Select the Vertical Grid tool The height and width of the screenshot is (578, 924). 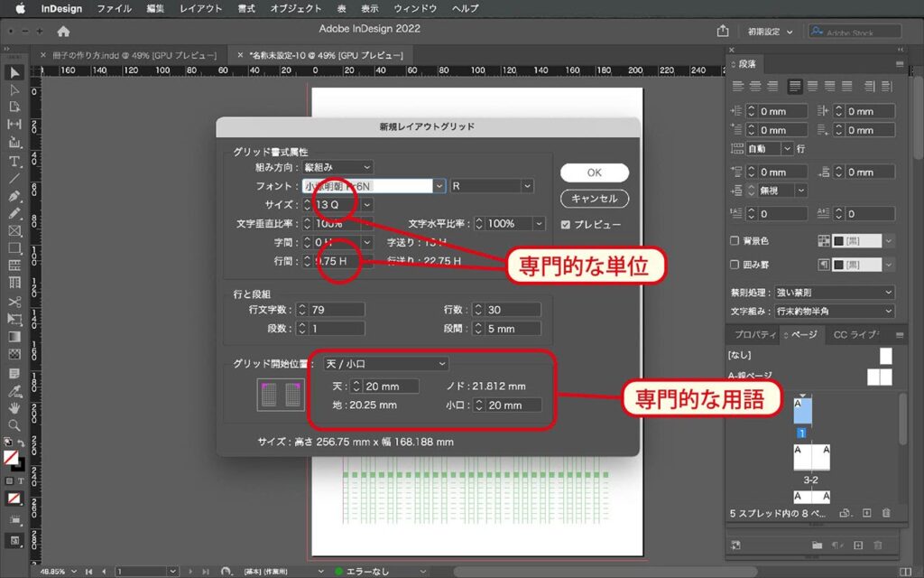pos(14,283)
